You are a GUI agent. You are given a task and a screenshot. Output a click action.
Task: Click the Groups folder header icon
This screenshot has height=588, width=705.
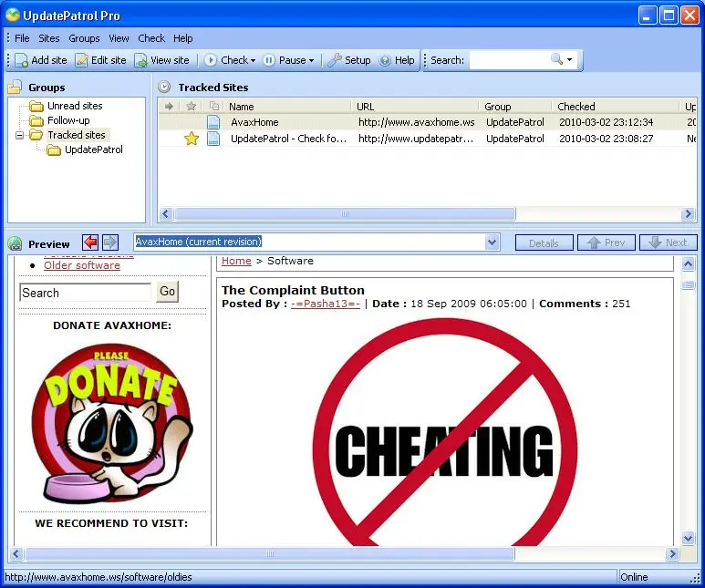15,87
